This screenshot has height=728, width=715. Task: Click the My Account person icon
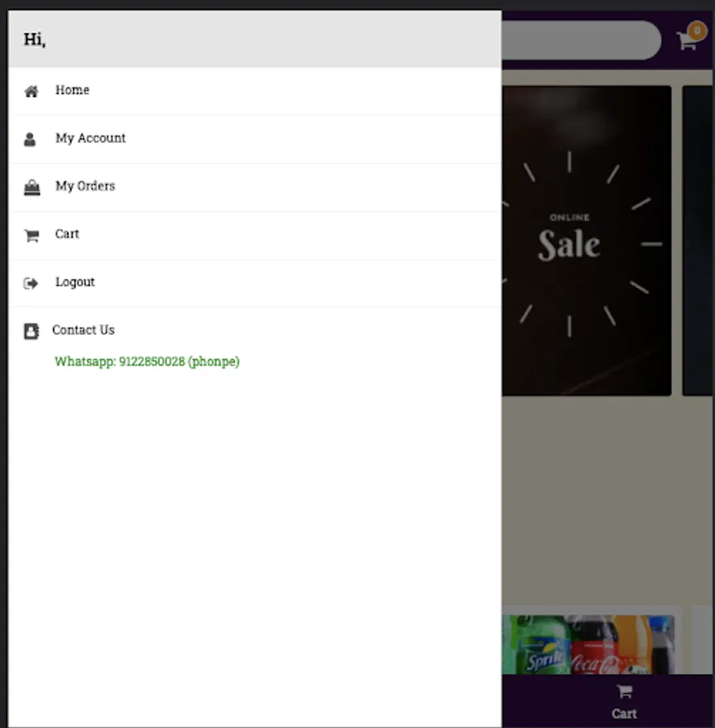click(x=30, y=139)
